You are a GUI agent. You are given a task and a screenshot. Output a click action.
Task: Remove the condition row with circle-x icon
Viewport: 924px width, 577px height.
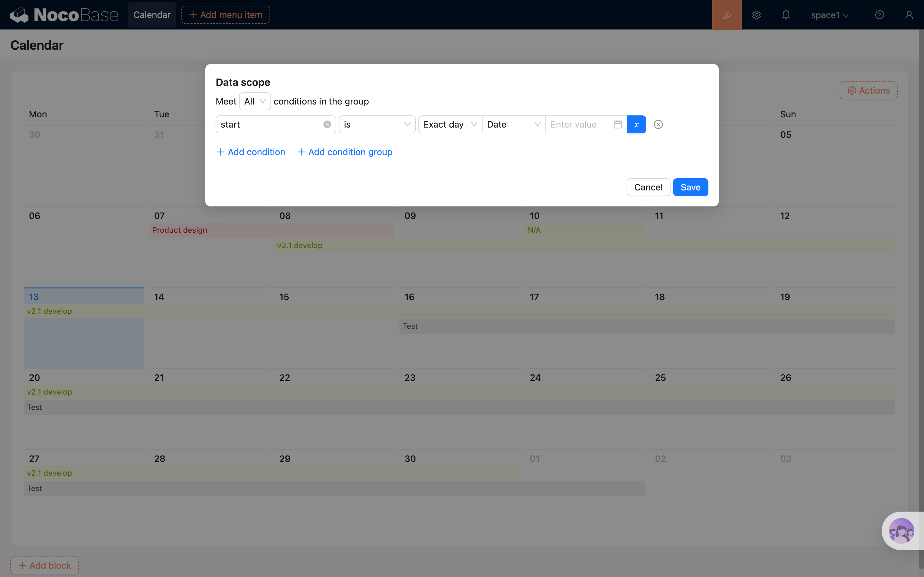coord(658,124)
